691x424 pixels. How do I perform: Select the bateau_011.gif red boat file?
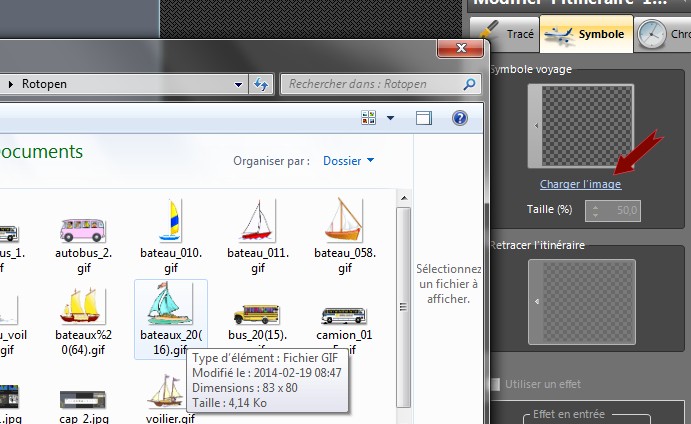pos(258,238)
